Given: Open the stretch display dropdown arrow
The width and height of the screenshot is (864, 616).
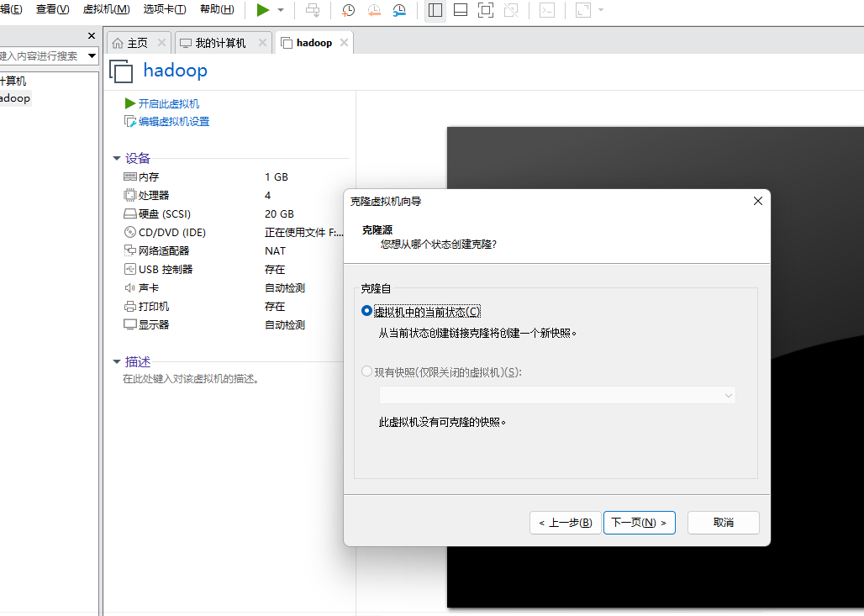Looking at the screenshot, I should tap(601, 10).
